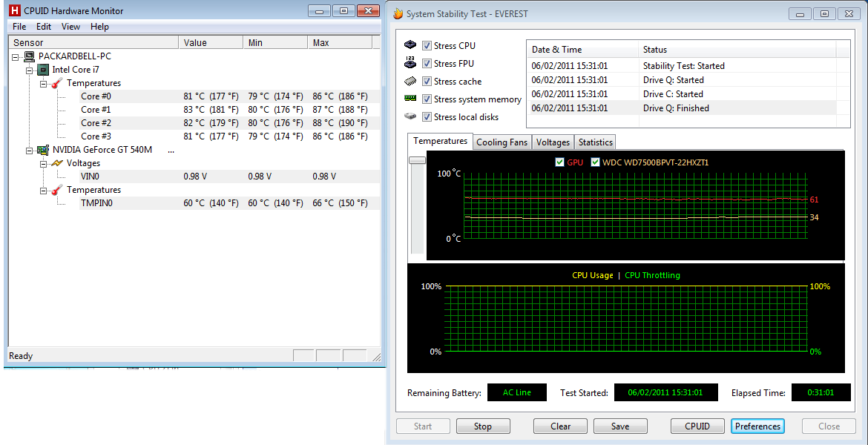Collapse the Intel Core i7 node
This screenshot has width=868, height=445.
[30, 70]
